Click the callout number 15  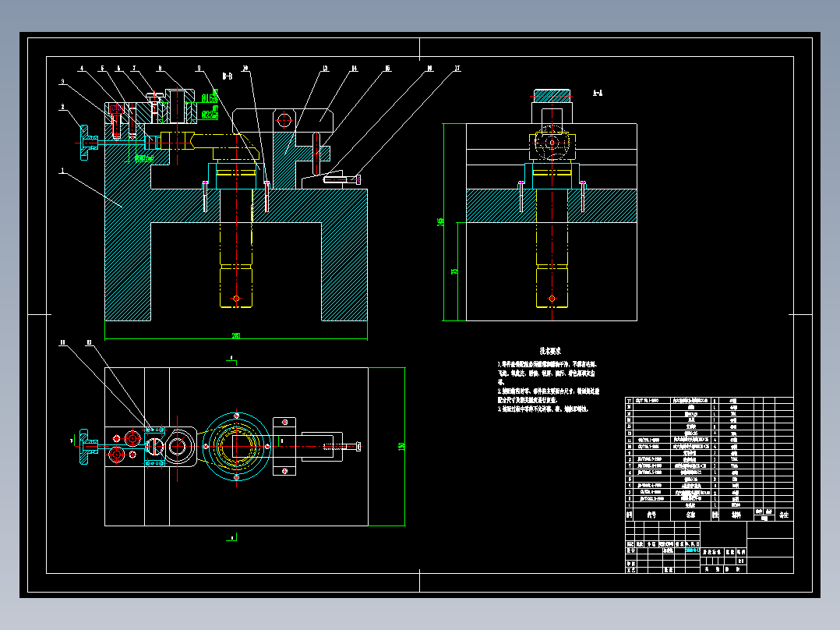click(387, 68)
